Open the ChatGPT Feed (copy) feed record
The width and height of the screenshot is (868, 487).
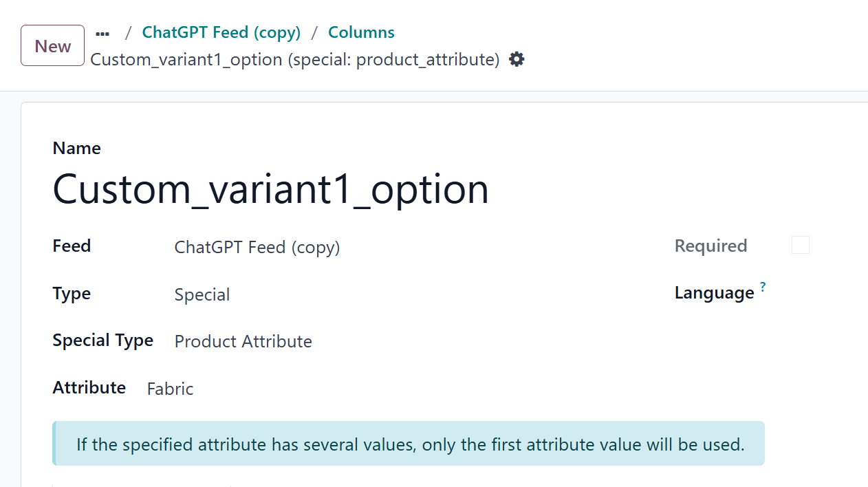pyautogui.click(x=257, y=247)
